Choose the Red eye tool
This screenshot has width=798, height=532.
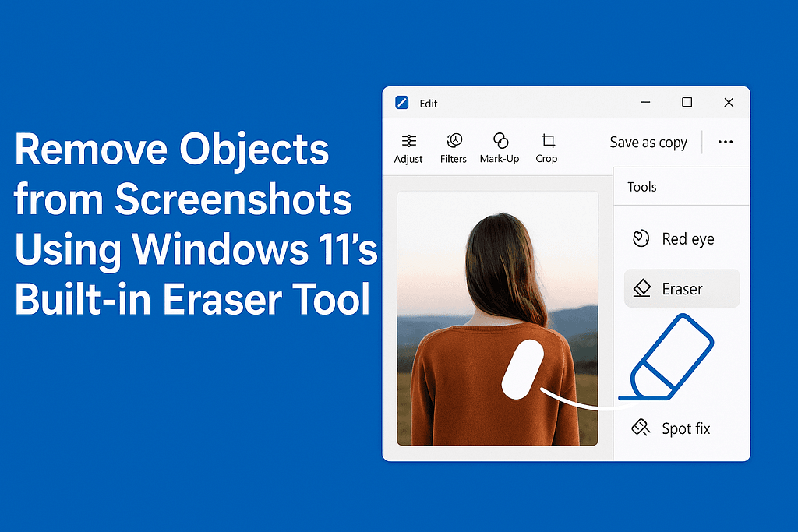[x=672, y=239]
